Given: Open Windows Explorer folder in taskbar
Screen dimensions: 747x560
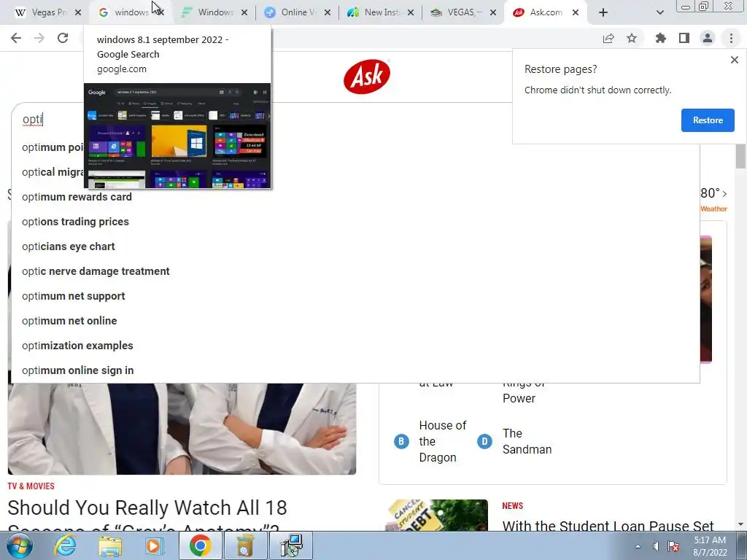Looking at the screenshot, I should pos(110,545).
